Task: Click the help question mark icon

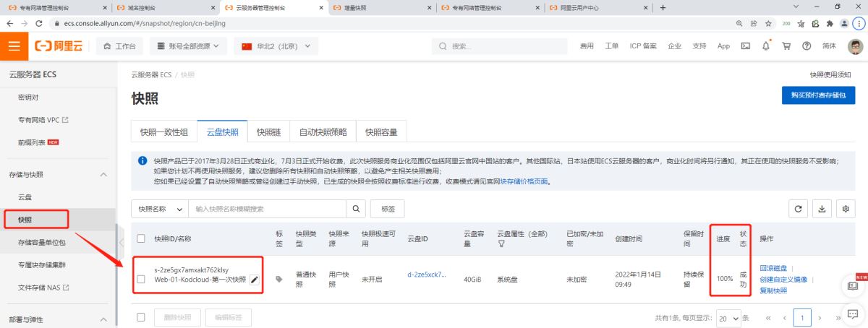Action: (807, 46)
